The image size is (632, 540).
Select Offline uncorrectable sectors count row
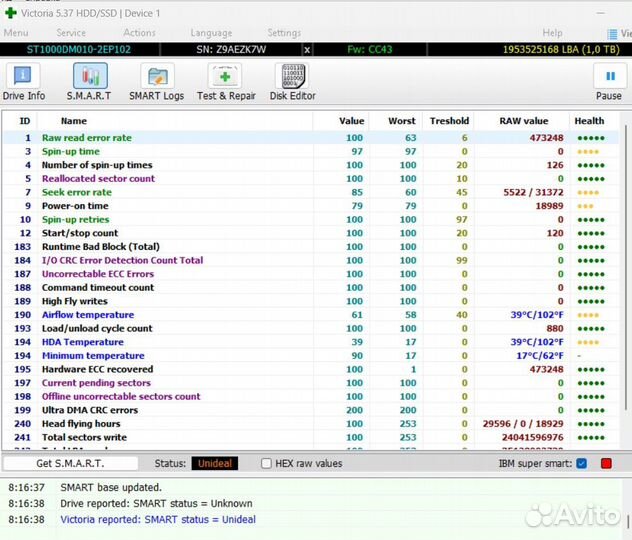tap(310, 397)
